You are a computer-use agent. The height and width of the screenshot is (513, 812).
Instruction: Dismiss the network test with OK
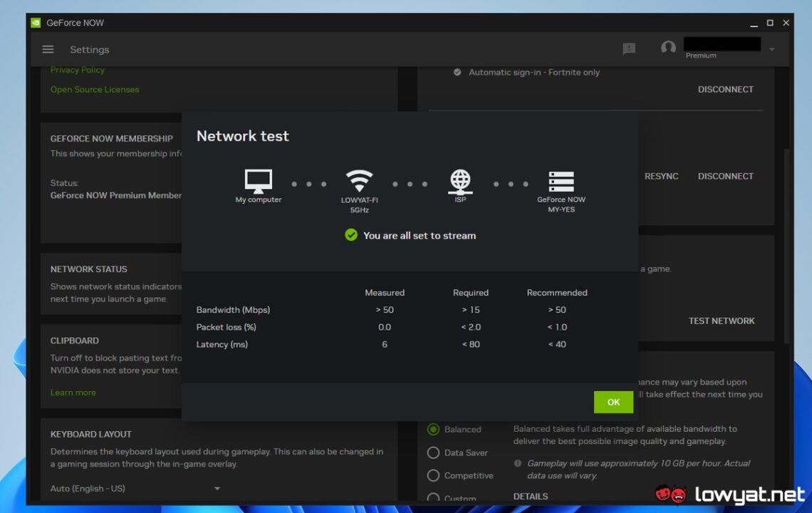(613, 402)
